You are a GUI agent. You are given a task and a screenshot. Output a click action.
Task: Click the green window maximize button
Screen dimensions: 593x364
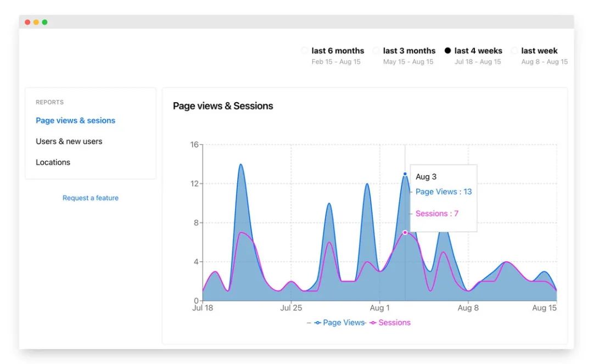[44, 23]
